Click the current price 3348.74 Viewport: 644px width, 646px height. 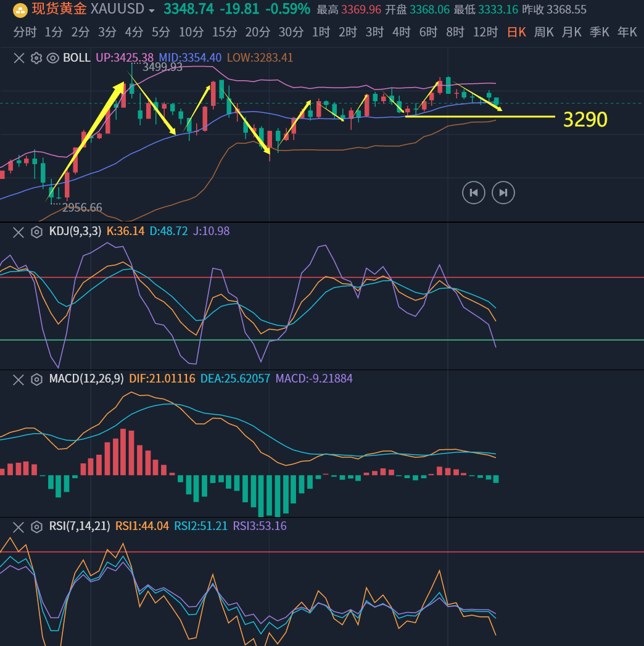point(189,9)
